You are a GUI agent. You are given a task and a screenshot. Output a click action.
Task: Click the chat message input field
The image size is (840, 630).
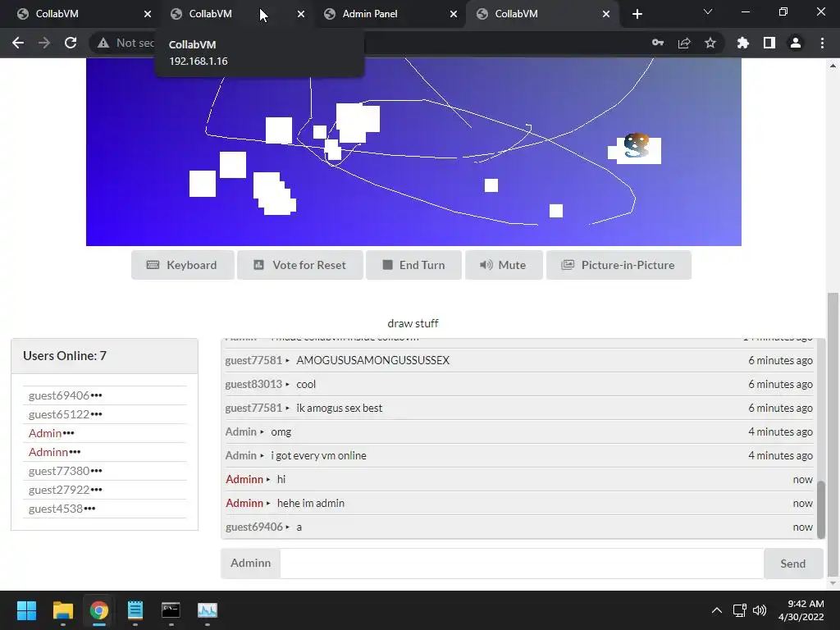(522, 563)
